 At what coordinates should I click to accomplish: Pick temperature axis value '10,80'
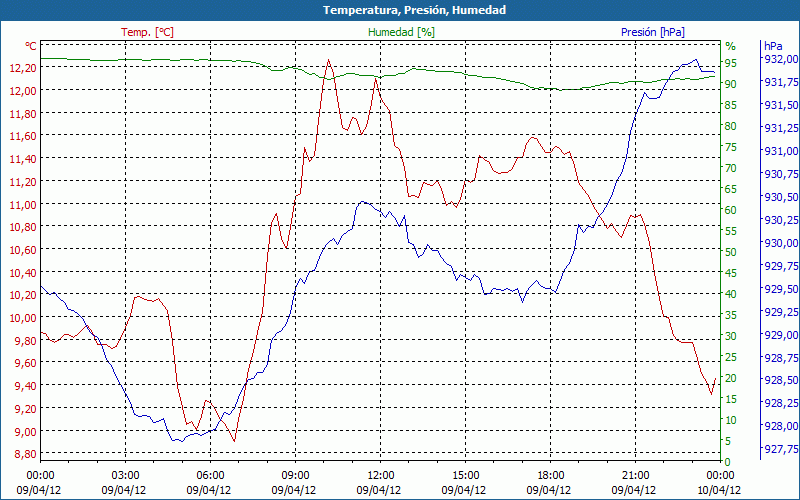23,227
